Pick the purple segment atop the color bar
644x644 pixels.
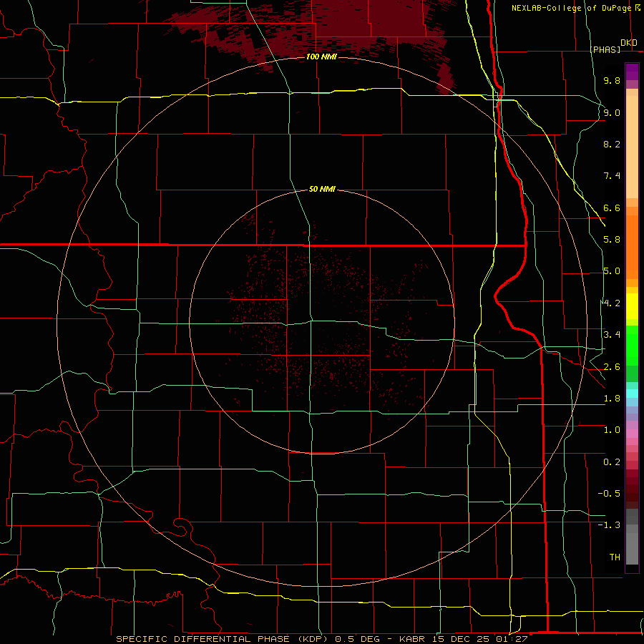click(x=632, y=72)
